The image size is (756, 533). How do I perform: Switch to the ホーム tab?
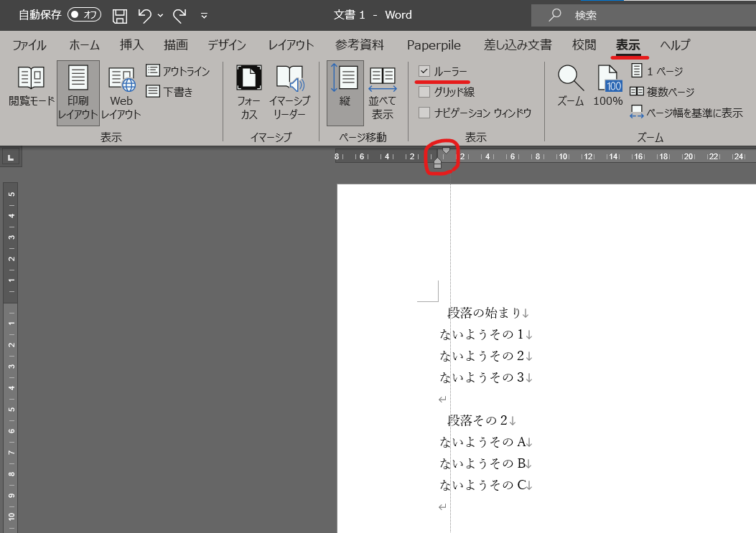pos(84,45)
